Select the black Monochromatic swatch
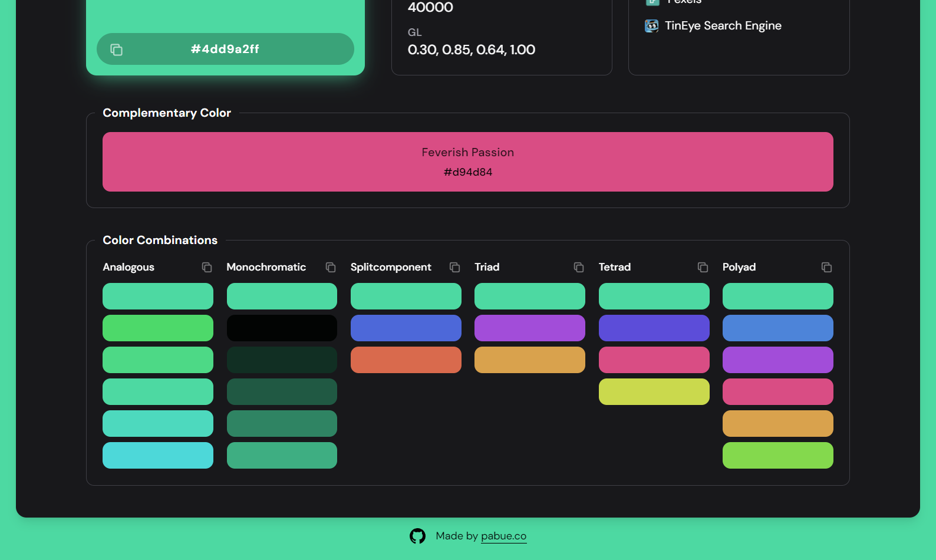Image resolution: width=936 pixels, height=560 pixels. tap(282, 328)
